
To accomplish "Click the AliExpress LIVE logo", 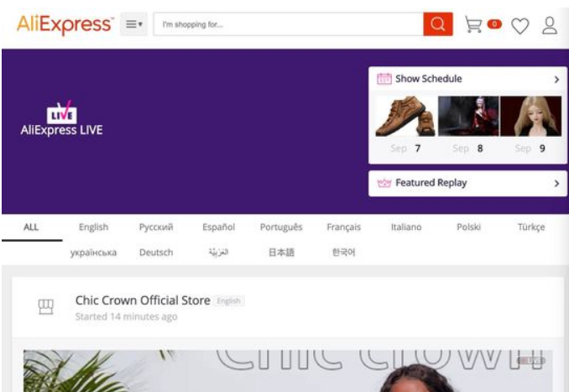I will click(62, 118).
